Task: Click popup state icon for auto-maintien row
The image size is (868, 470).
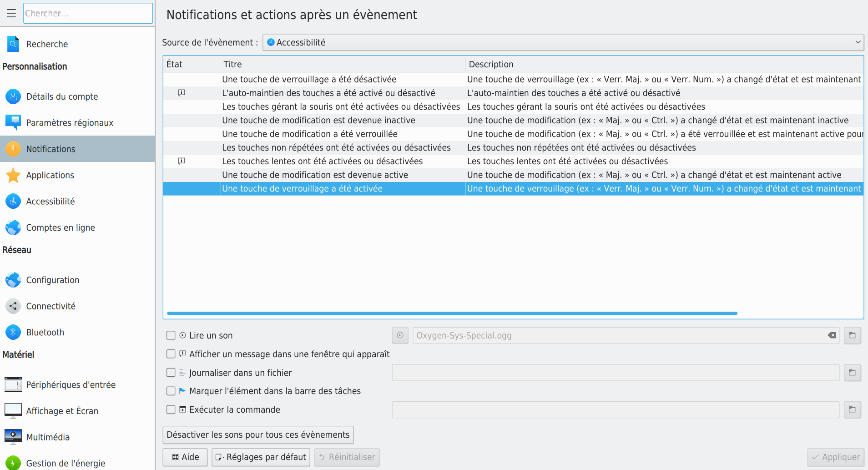Action: [182, 93]
